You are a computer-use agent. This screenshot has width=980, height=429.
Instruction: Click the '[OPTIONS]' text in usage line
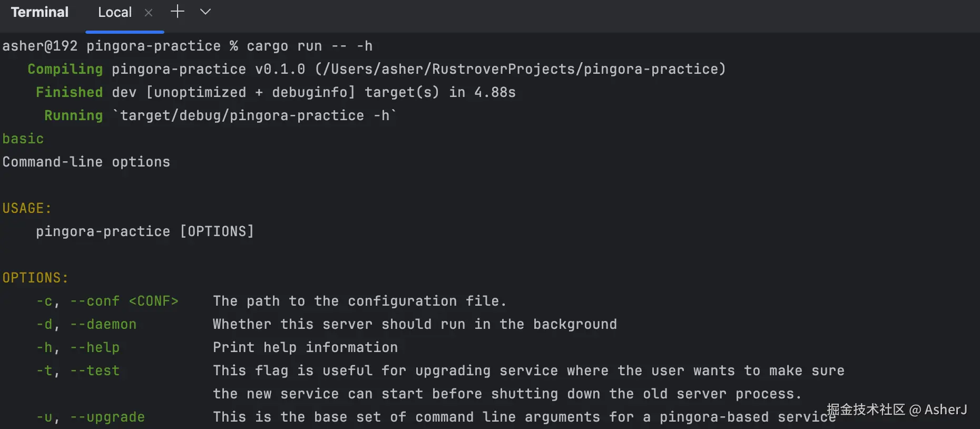pos(217,231)
